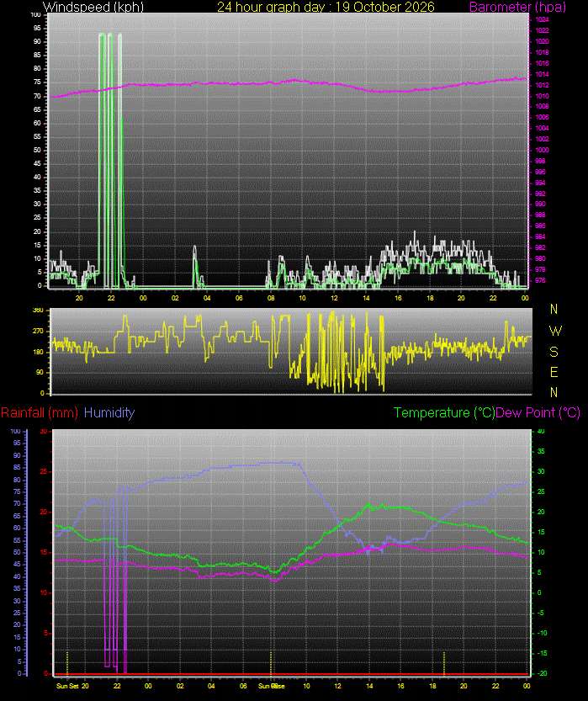Click the Sun Set label under the bottom chart
This screenshot has width=588, height=701.
coord(67,686)
